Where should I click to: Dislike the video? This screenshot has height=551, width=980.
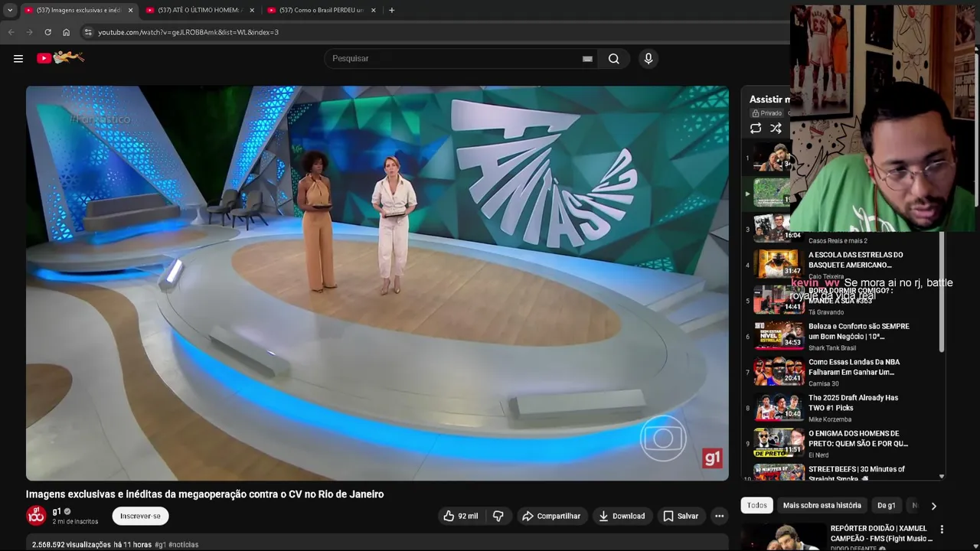coord(498,516)
